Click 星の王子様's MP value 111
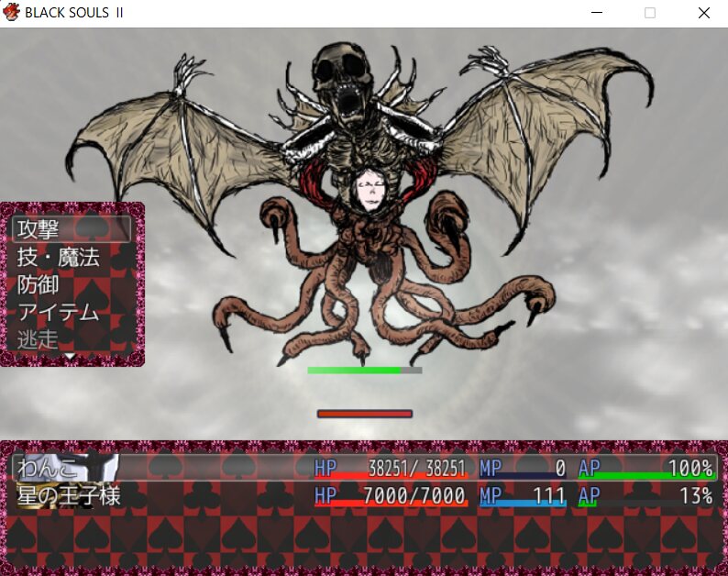728x576 pixels. pyautogui.click(x=549, y=495)
